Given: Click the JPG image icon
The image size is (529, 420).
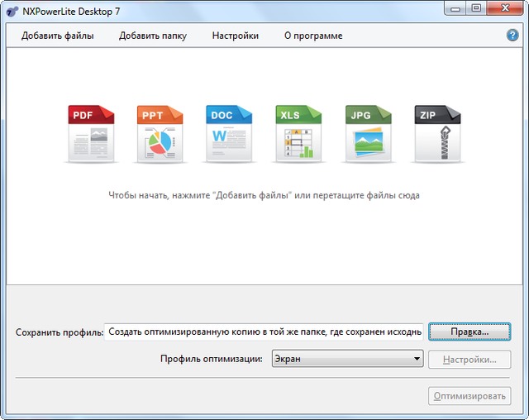Looking at the screenshot, I should [367, 133].
